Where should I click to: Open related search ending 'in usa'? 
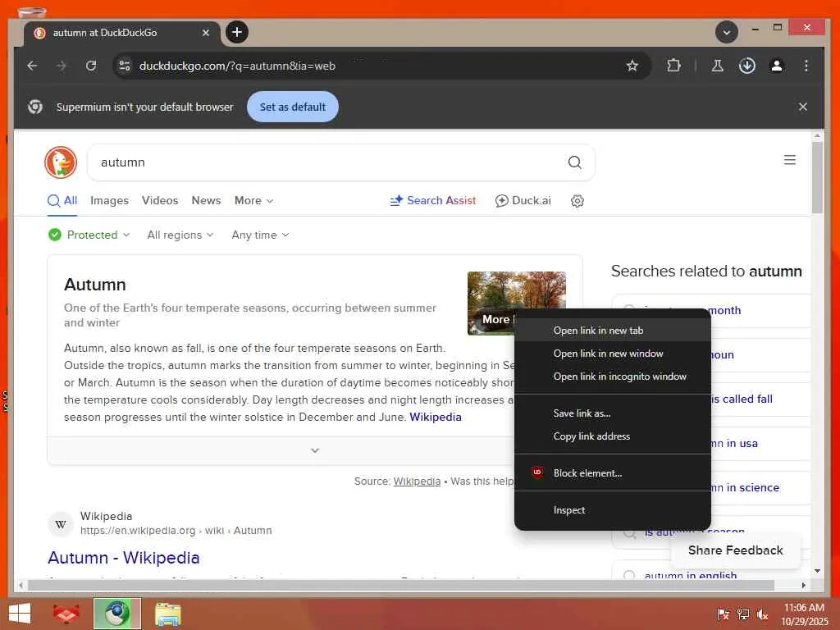click(734, 444)
